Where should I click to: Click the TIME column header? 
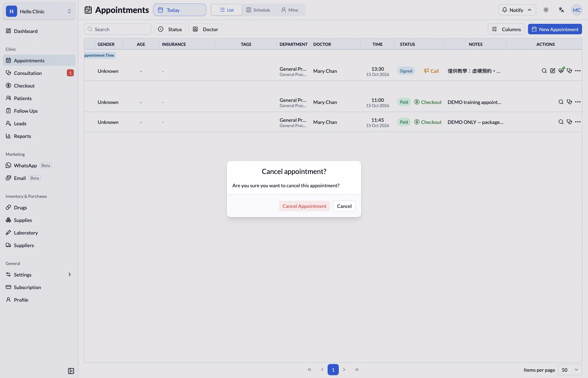coord(377,44)
